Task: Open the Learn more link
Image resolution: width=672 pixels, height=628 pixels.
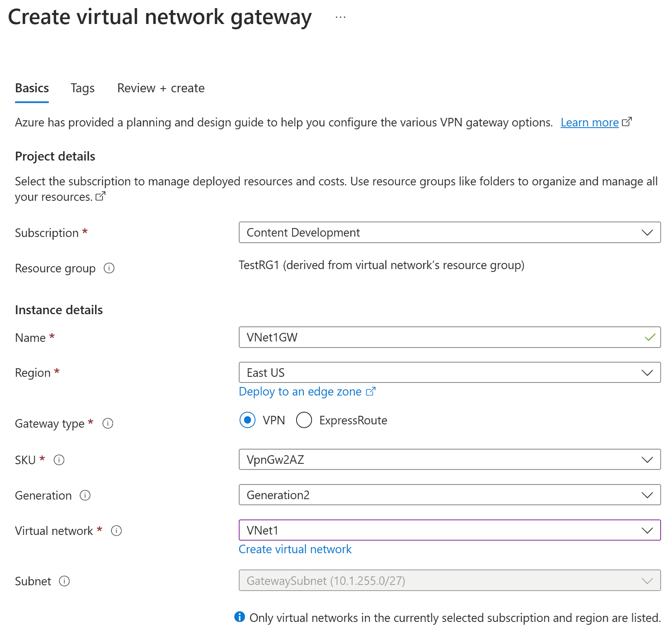Action: [589, 122]
